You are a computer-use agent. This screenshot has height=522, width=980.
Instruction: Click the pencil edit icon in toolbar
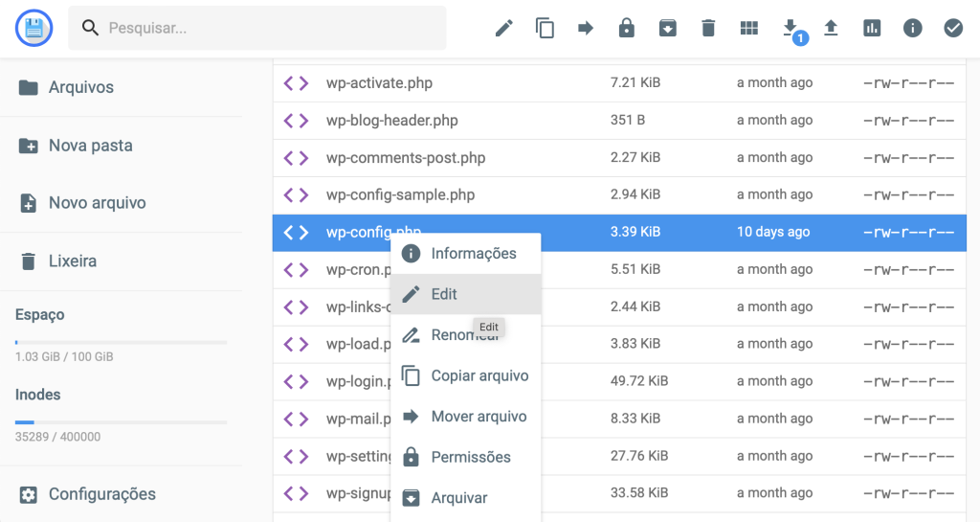tap(503, 28)
